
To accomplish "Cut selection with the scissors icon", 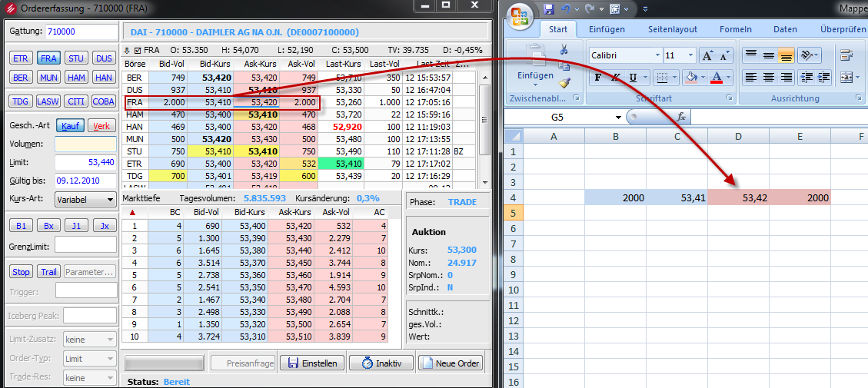I will [564, 49].
